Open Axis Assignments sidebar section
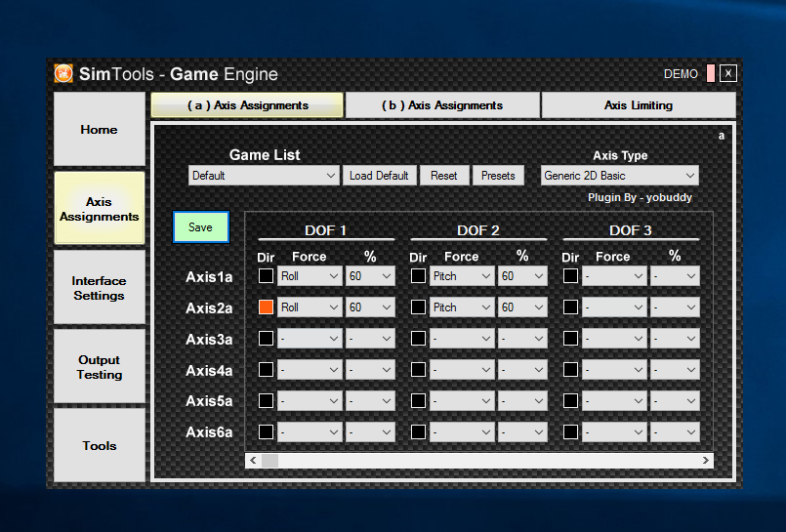The height and width of the screenshot is (532, 786). [x=100, y=208]
